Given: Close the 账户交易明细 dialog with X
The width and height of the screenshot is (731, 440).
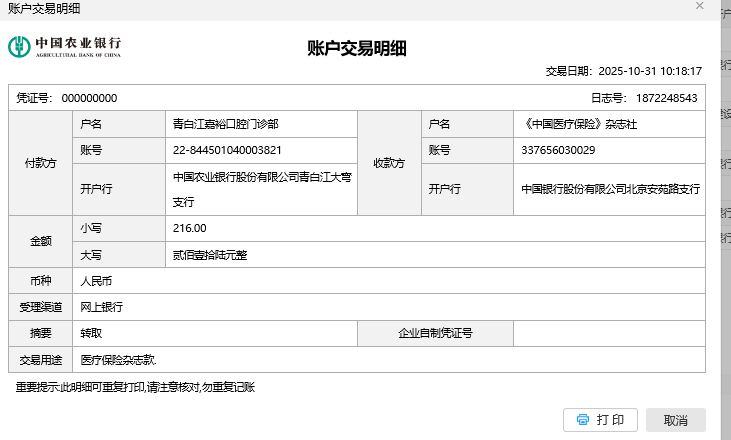Looking at the screenshot, I should (700, 6).
